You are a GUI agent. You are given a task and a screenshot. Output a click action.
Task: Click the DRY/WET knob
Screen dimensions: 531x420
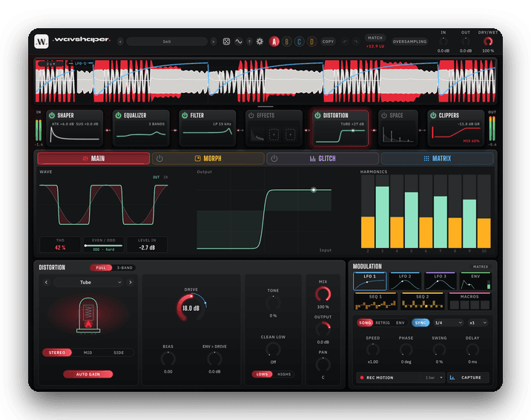488,42
